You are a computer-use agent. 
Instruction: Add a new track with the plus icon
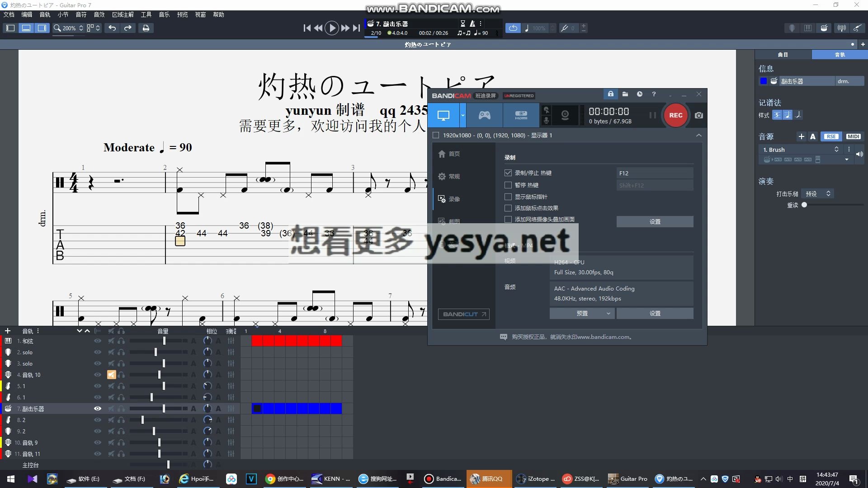click(x=7, y=331)
